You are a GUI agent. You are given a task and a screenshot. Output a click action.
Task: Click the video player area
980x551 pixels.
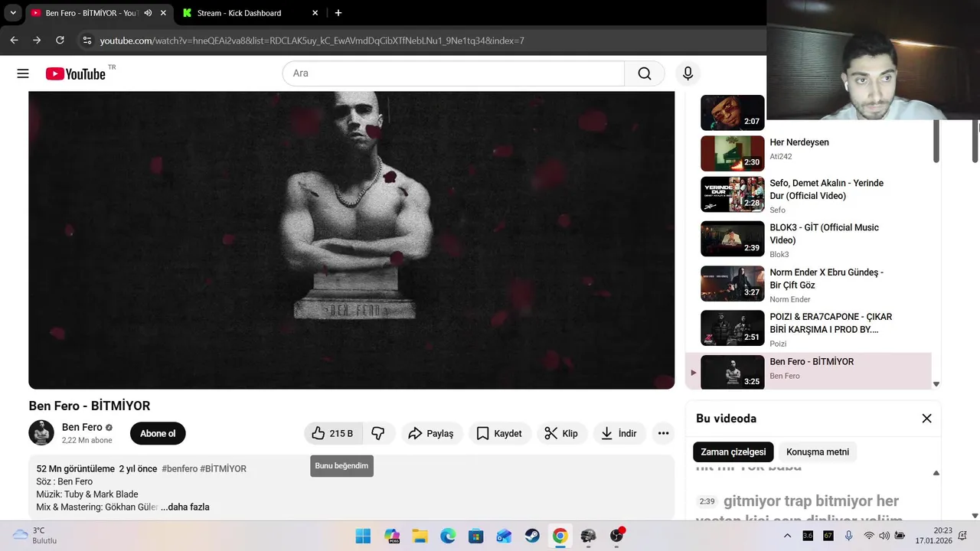351,240
